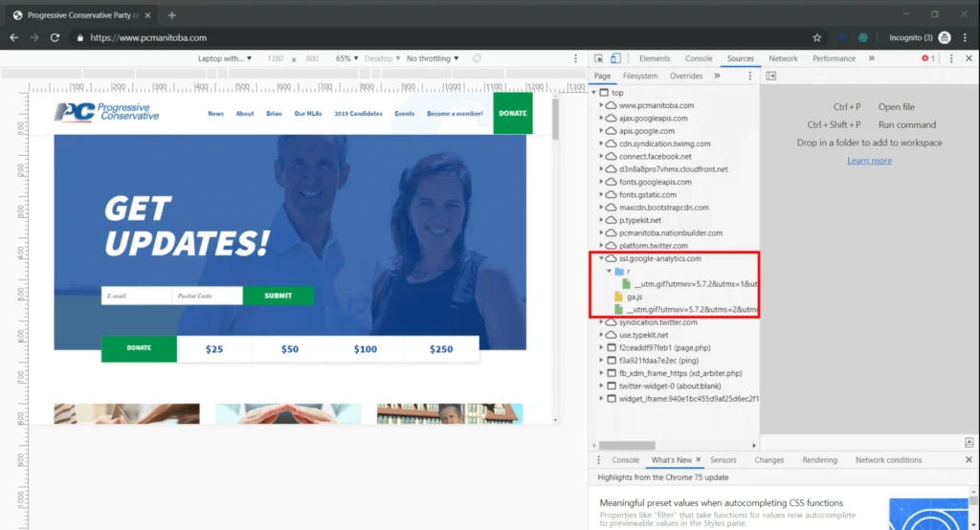The width and height of the screenshot is (980, 530).
Task: Open the No throttling dropdown
Action: (x=432, y=58)
